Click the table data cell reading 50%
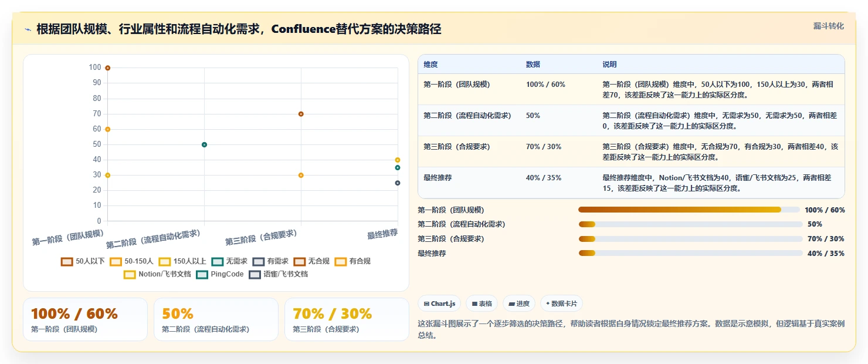The height and width of the screenshot is (364, 868). (x=533, y=116)
